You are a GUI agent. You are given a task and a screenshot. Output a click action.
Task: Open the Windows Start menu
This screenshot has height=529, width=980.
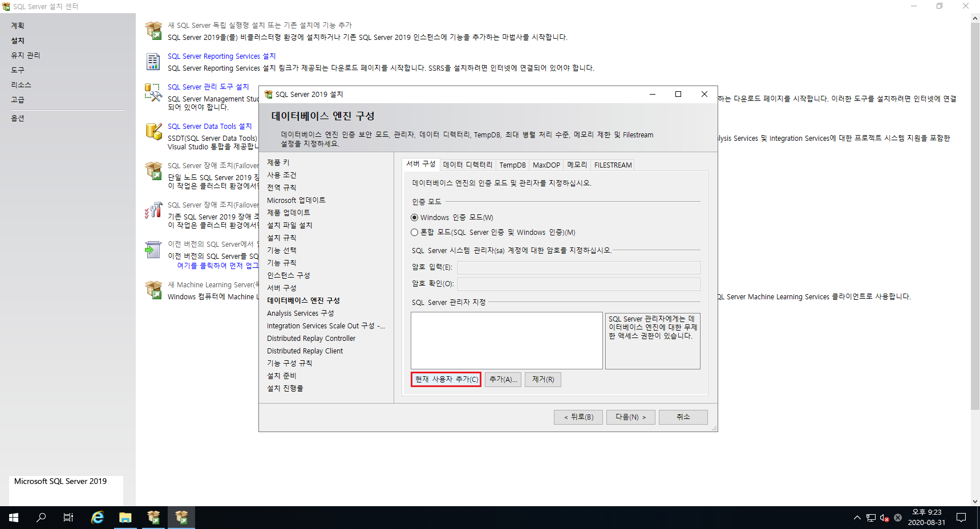coord(14,518)
